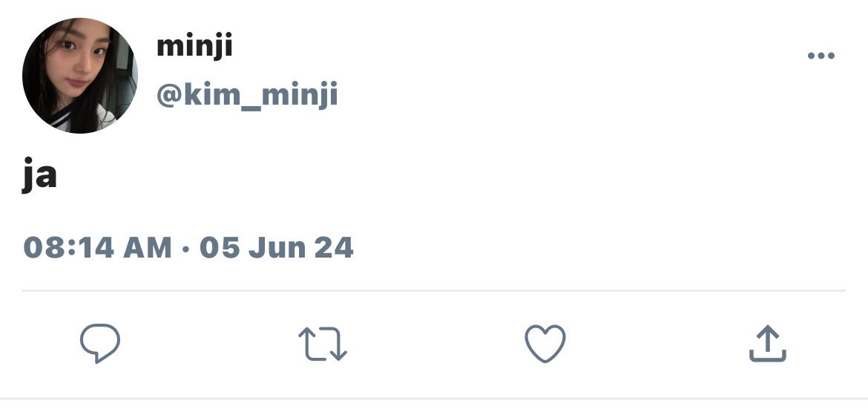Click the 05 Jun 24 date label
This screenshot has width=868, height=412.
pyautogui.click(x=276, y=247)
